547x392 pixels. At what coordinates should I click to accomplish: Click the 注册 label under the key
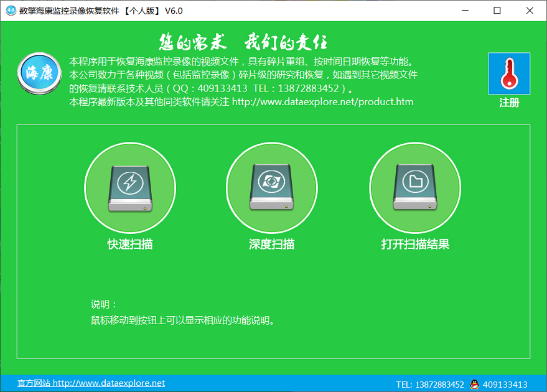509,103
